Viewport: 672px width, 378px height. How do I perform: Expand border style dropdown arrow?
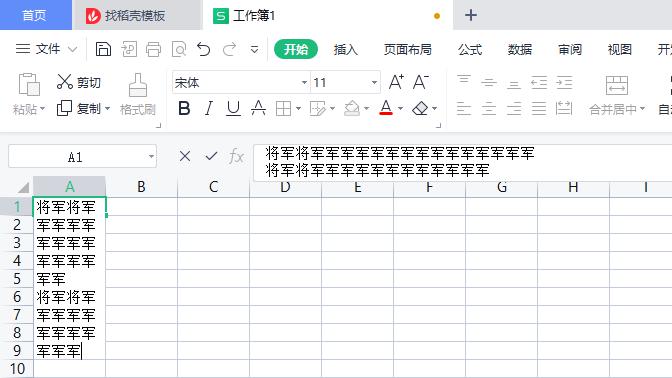[x=298, y=109]
